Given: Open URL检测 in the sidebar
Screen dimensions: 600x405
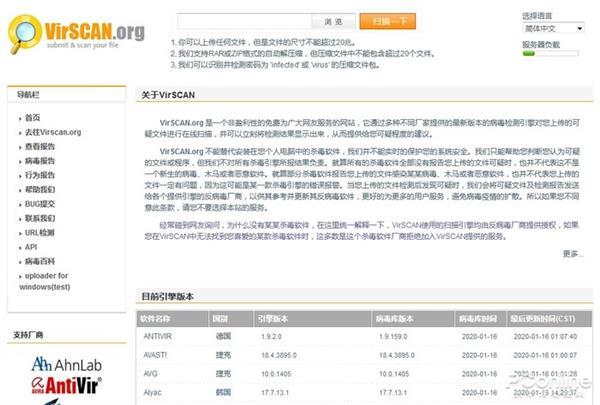Looking at the screenshot, I should [x=40, y=233].
